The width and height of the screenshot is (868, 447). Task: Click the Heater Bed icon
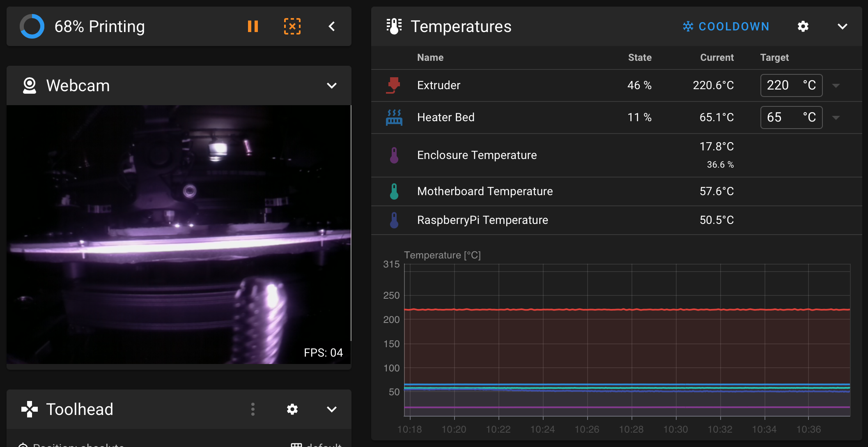pos(394,118)
